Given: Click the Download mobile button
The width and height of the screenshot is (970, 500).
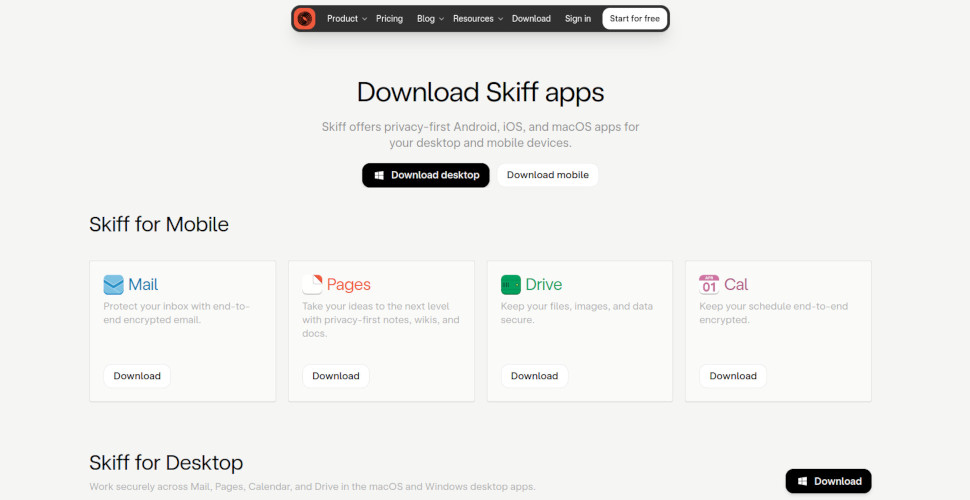Looking at the screenshot, I should 547,175.
